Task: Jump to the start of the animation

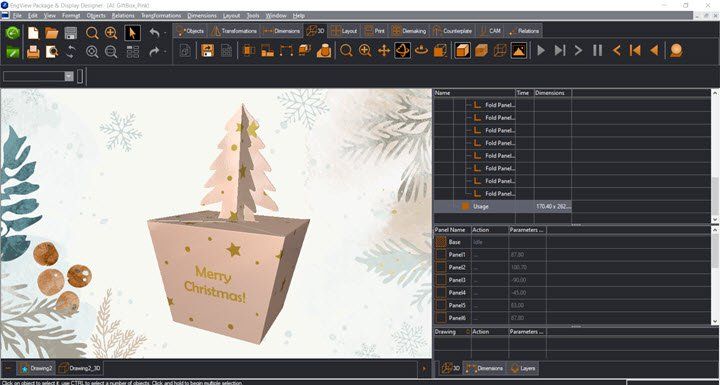Action: pos(635,50)
